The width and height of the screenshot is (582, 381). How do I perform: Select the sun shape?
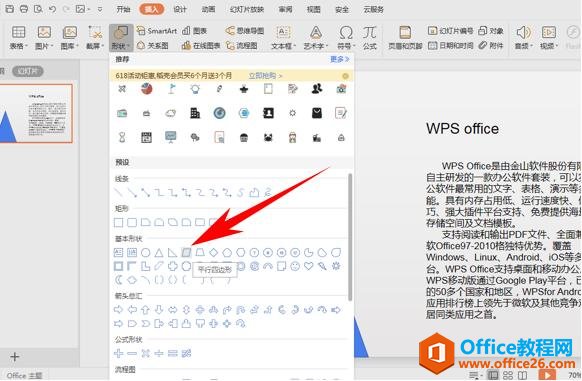point(336,266)
